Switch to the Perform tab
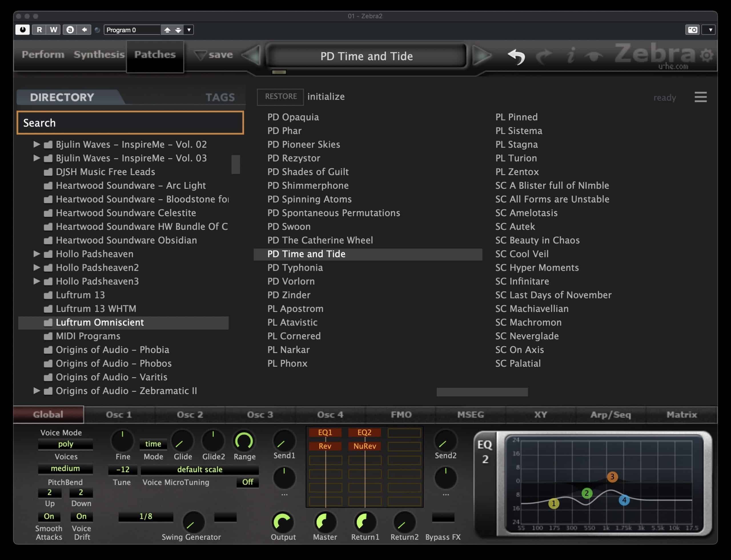 pyautogui.click(x=43, y=54)
